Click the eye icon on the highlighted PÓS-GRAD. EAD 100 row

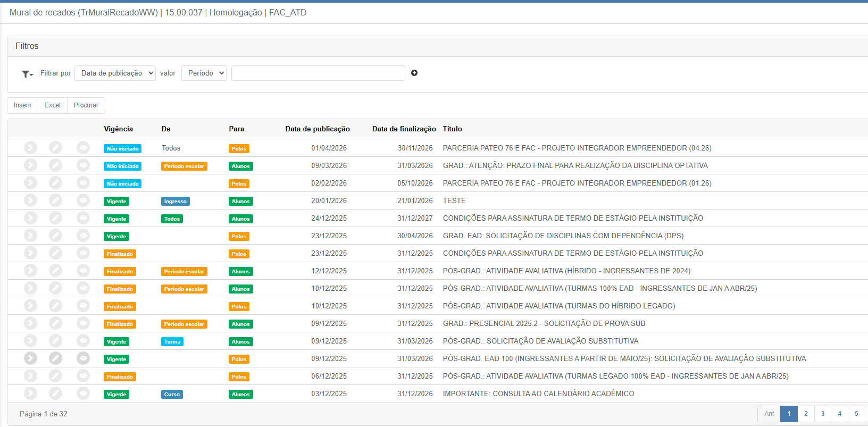(83, 358)
